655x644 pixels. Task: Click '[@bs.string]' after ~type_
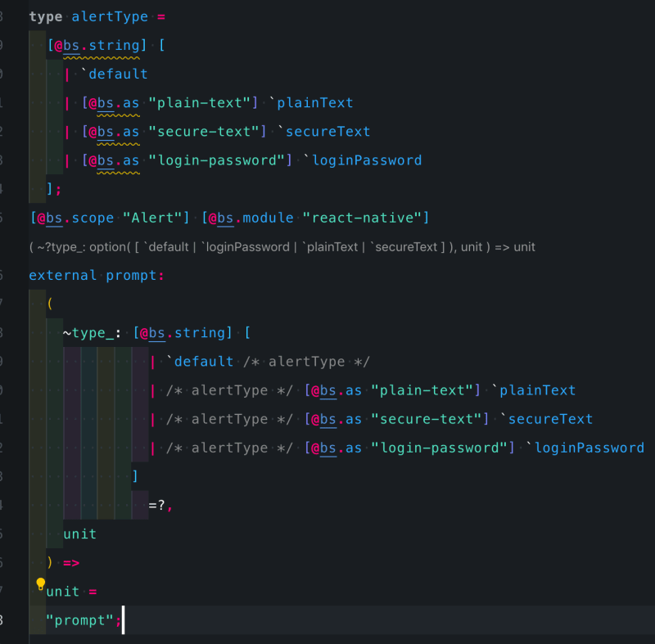(x=183, y=333)
